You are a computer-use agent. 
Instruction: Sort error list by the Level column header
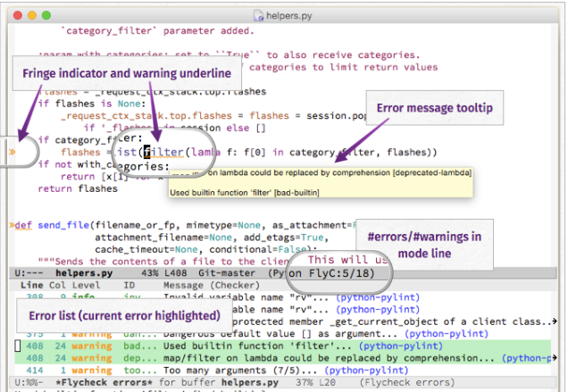coord(86,285)
